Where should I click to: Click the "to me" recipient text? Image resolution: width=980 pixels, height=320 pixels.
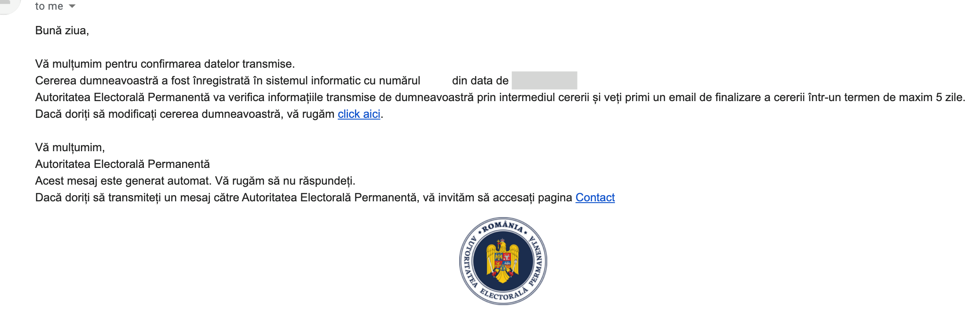coord(49,6)
